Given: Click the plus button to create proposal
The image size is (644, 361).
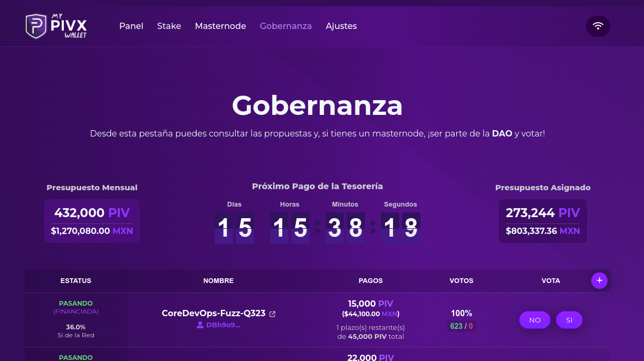Looking at the screenshot, I should [x=599, y=280].
